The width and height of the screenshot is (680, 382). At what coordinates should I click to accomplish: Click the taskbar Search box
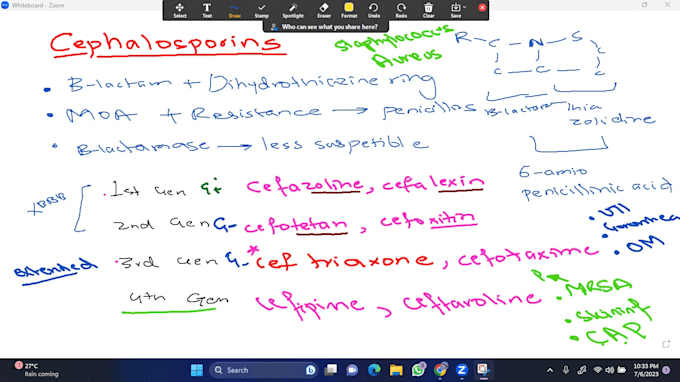coord(263,370)
